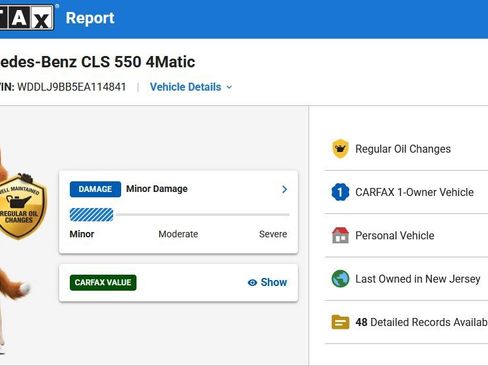Select the Regular Oil Changes row
Viewport: 488px width, 366px height.
coord(406,149)
